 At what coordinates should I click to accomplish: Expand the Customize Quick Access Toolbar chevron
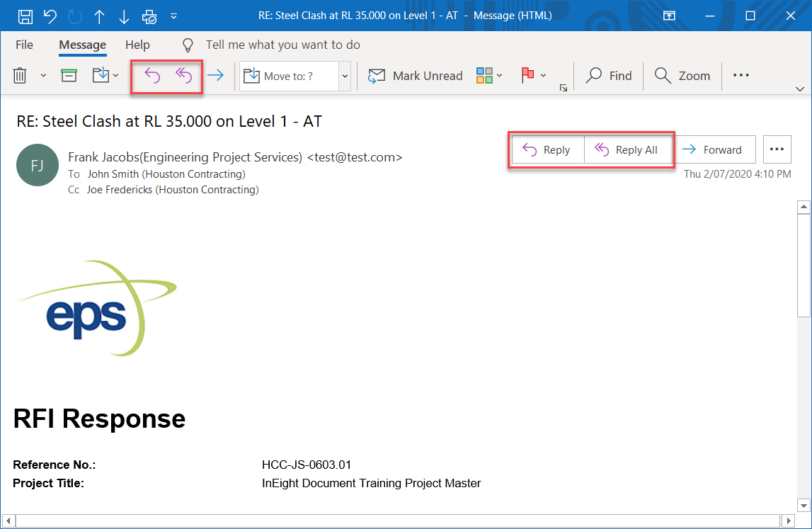(x=172, y=15)
